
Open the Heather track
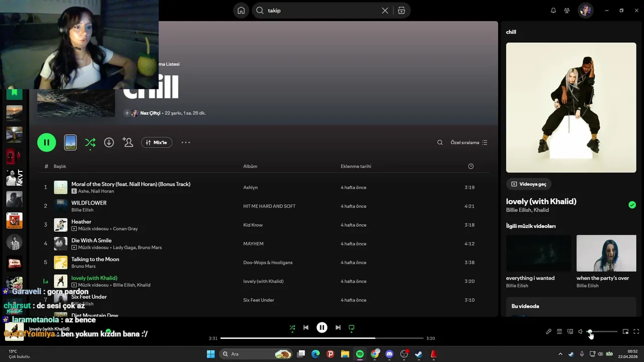(x=81, y=222)
